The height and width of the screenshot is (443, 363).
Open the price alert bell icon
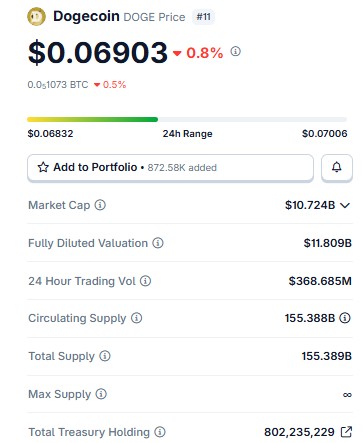click(337, 167)
